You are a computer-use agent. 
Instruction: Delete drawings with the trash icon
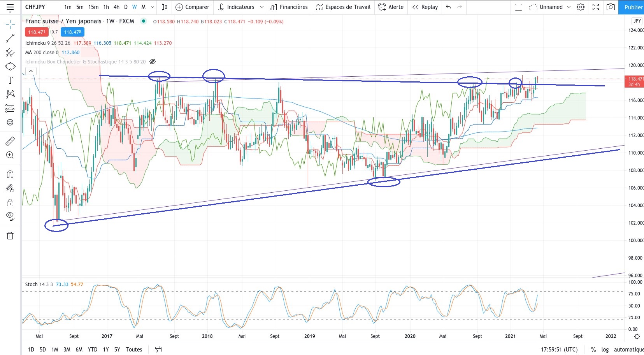10,235
